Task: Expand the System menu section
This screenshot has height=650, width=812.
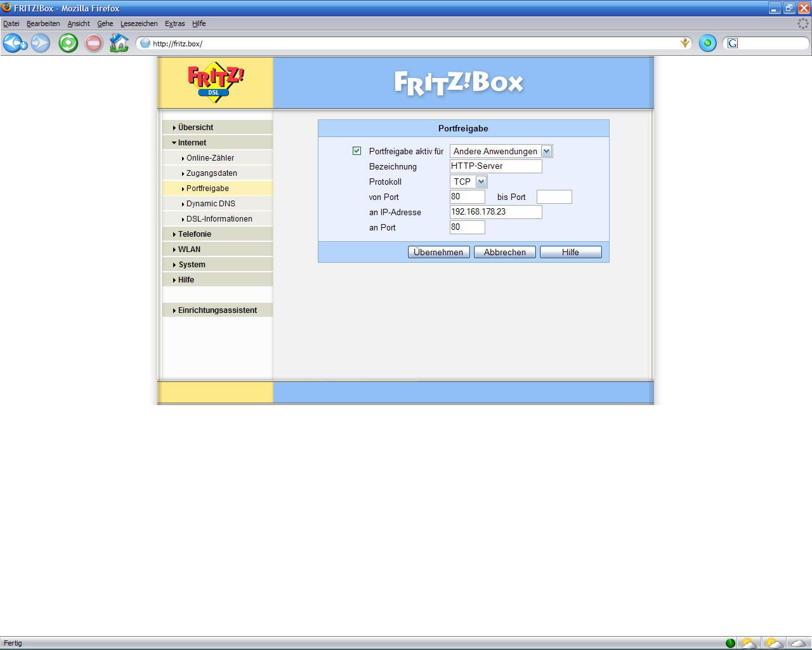Action: (x=217, y=265)
